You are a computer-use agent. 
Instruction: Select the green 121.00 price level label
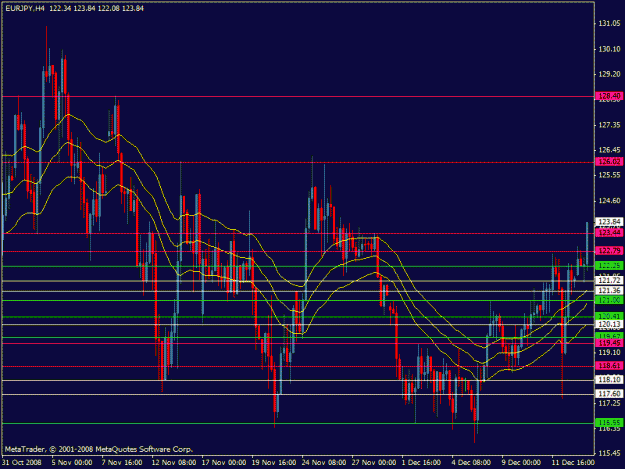pyautogui.click(x=609, y=300)
